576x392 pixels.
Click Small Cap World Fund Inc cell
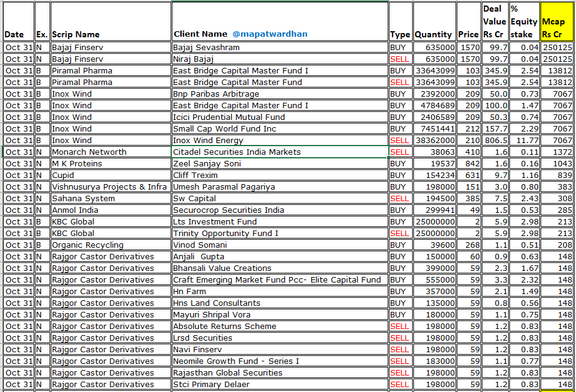click(280, 128)
